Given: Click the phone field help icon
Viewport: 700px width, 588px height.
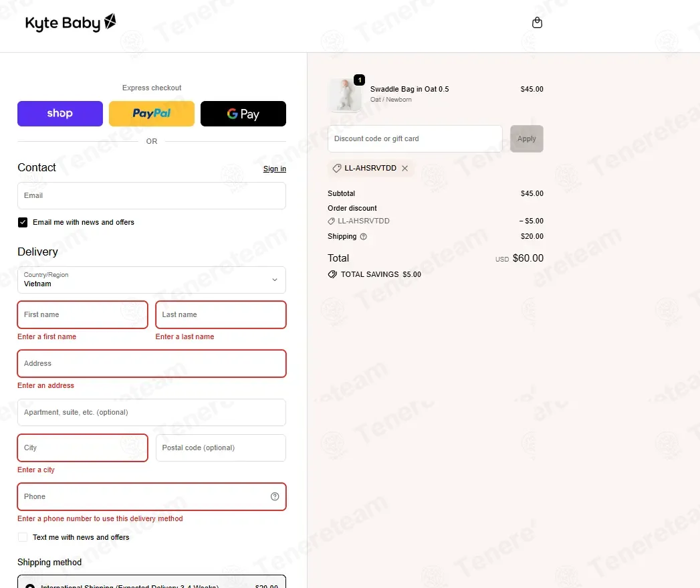Looking at the screenshot, I should pos(275,496).
